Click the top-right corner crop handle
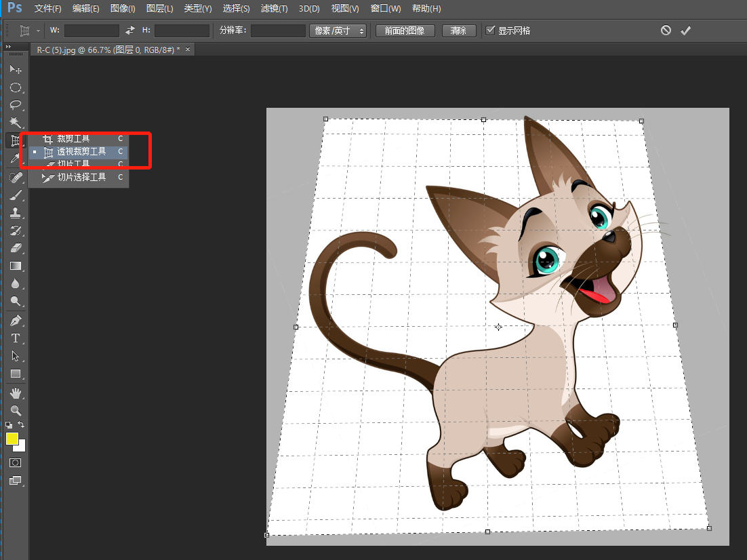Screen dimensions: 747x560 point(642,121)
